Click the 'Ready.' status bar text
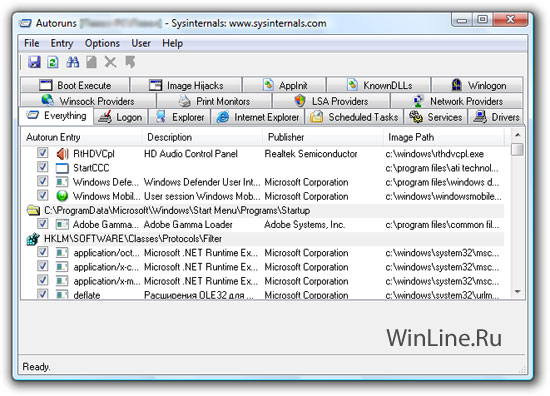 click(36, 367)
